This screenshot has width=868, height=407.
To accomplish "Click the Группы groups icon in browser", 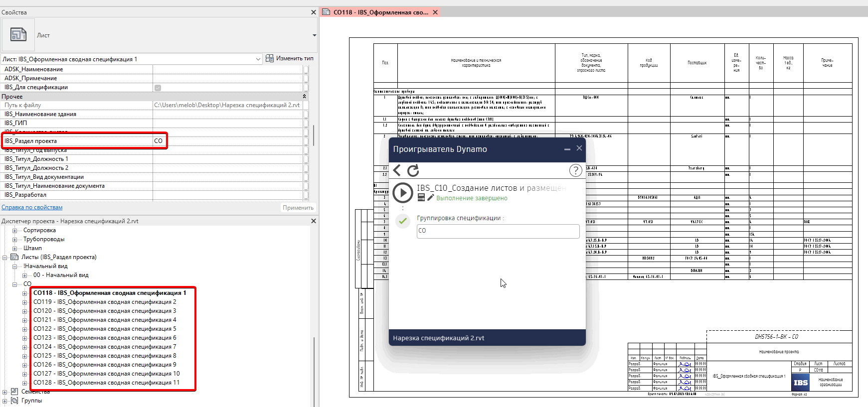I will [x=14, y=401].
